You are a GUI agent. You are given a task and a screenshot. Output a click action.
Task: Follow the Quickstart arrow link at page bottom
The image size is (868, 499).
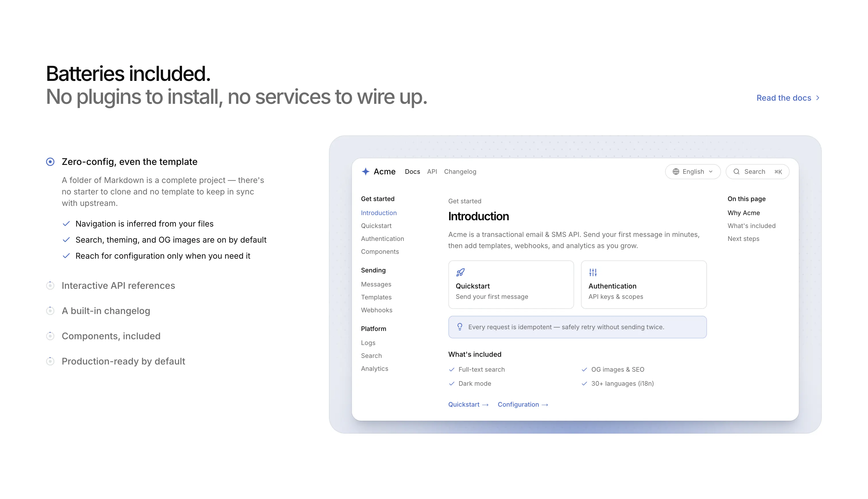tap(468, 404)
